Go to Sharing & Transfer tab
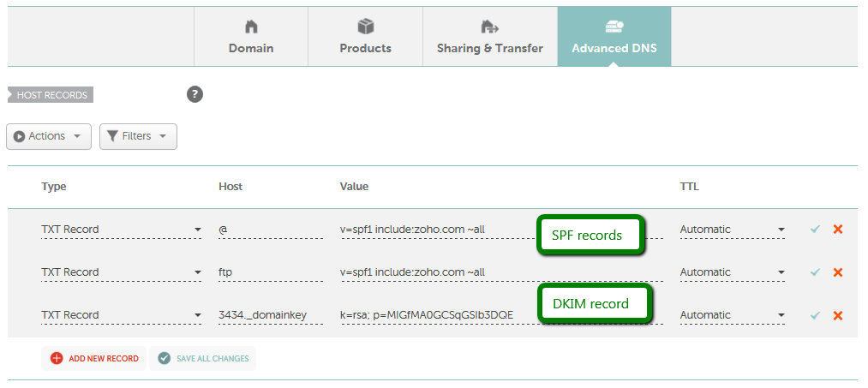Image resolution: width=868 pixels, height=388 pixels. point(489,37)
